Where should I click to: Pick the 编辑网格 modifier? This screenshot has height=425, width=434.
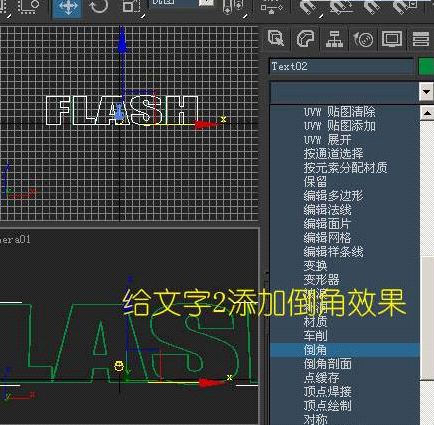[x=327, y=237]
